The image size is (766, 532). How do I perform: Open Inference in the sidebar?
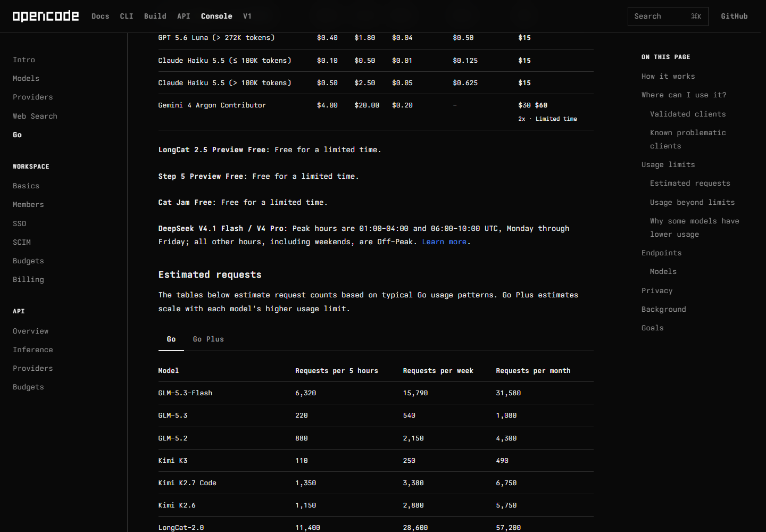tap(33, 350)
